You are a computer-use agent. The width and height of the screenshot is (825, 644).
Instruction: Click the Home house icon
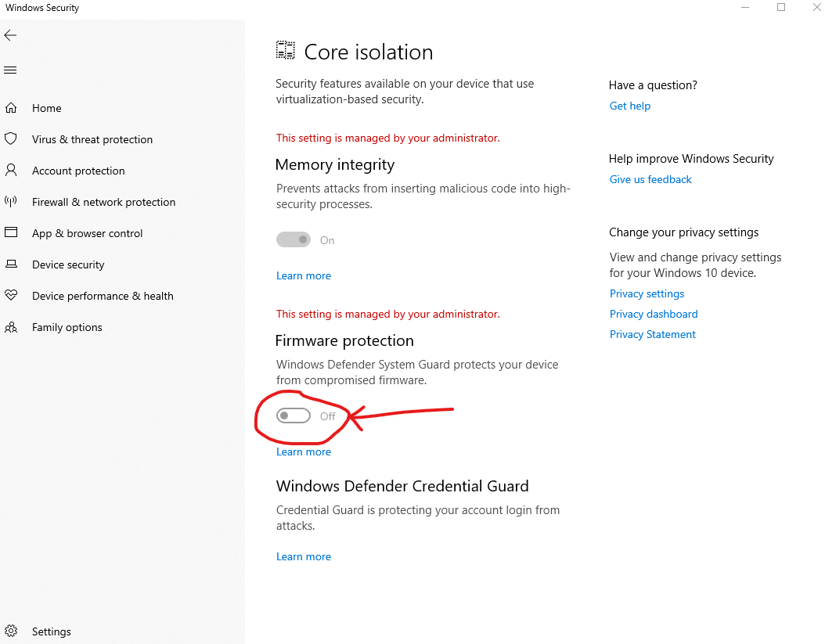coord(11,108)
